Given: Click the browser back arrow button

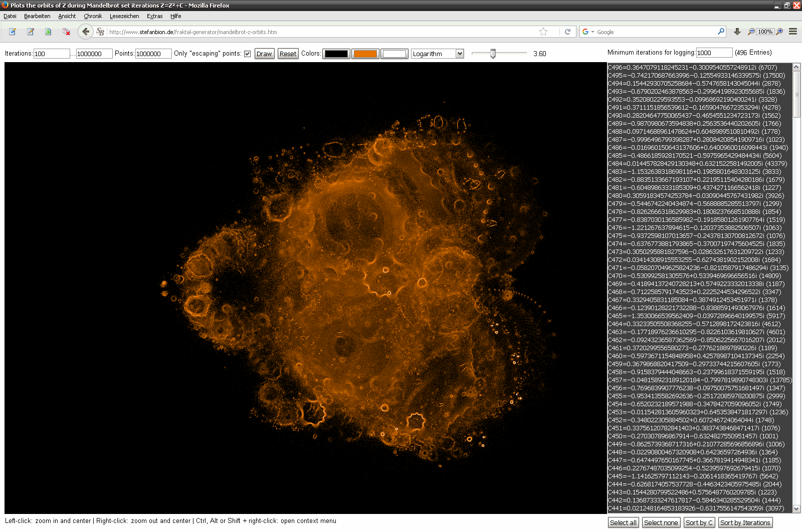Looking at the screenshot, I should (86, 32).
